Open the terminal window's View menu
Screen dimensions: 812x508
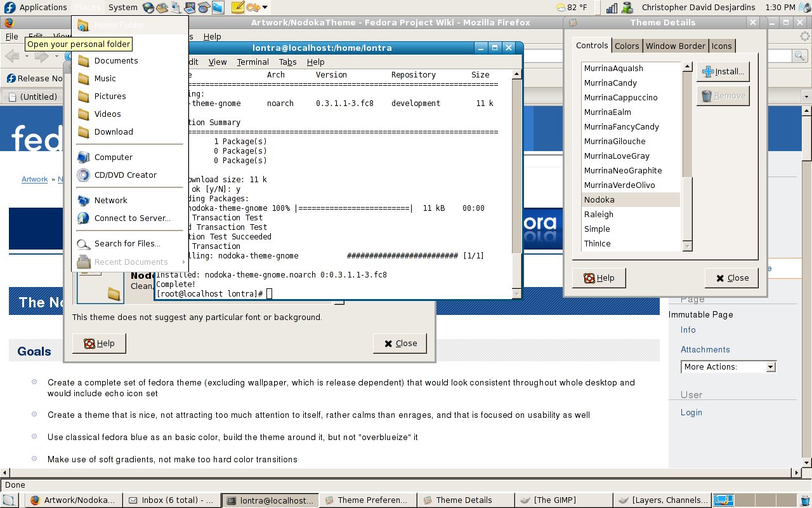click(218, 62)
